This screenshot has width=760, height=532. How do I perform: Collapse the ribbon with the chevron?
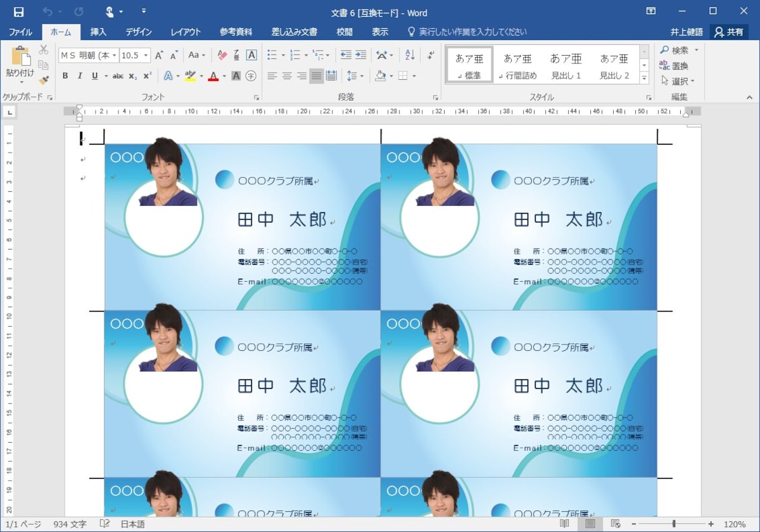coord(749,98)
